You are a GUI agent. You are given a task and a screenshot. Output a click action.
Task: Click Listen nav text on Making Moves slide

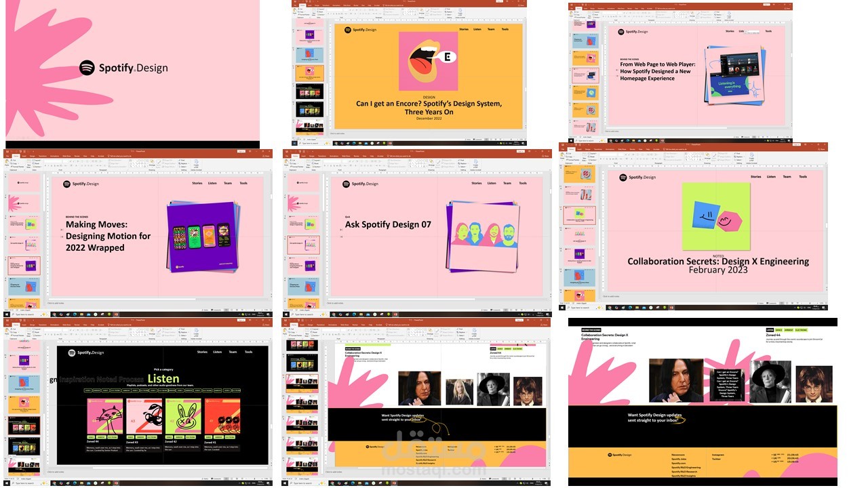tap(212, 183)
